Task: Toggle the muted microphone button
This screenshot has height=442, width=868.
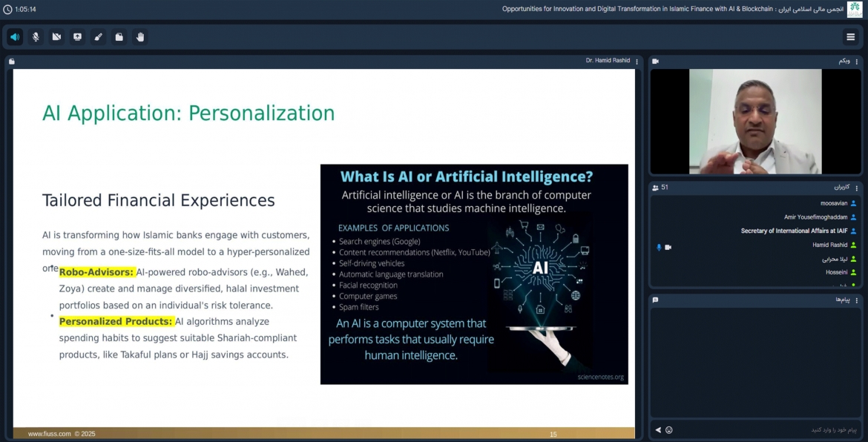Action: [36, 37]
